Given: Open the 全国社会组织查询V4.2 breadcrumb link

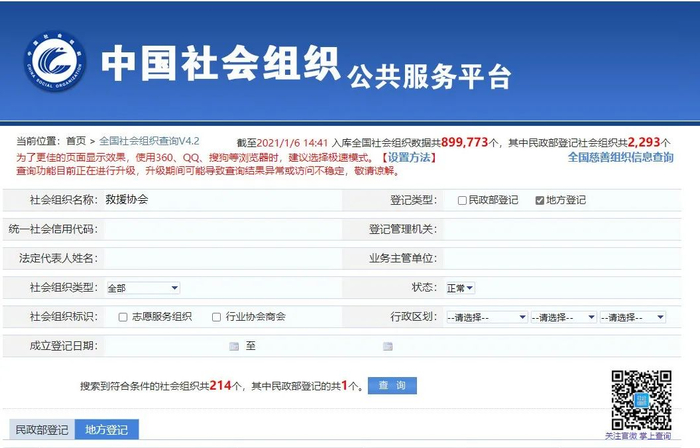Looking at the screenshot, I should 149,141.
